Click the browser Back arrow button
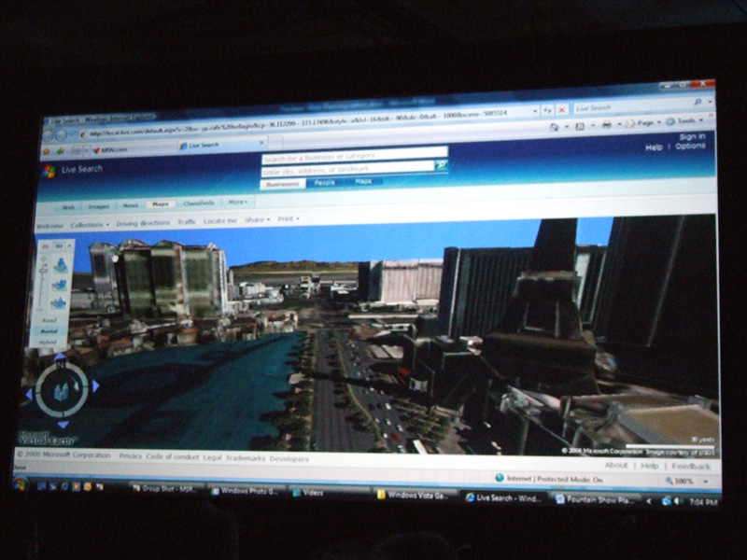The width and height of the screenshot is (747, 560). pyautogui.click(x=48, y=135)
